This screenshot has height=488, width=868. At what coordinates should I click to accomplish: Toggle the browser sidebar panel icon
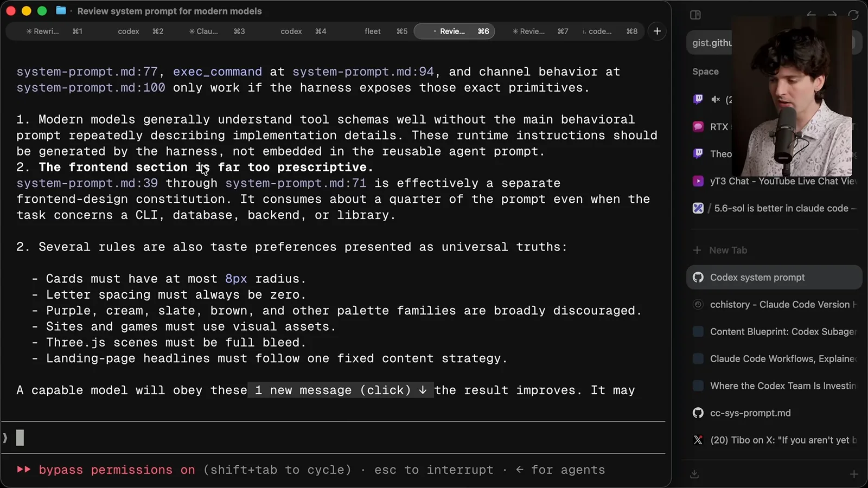click(695, 15)
